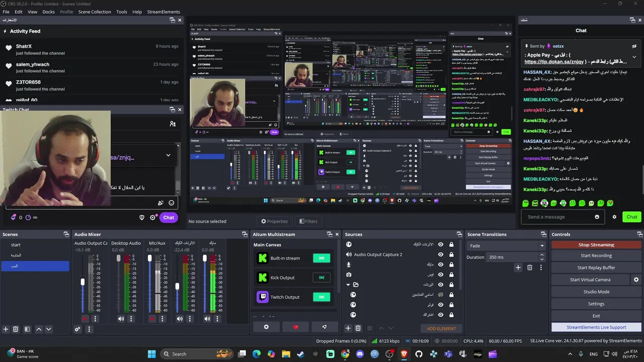Open StreamElements Live Support

click(x=596, y=327)
